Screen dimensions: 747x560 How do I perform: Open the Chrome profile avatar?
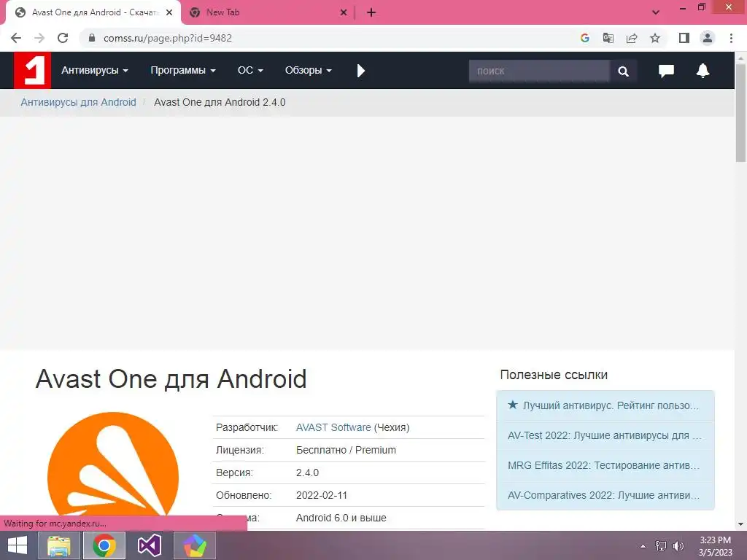click(708, 38)
